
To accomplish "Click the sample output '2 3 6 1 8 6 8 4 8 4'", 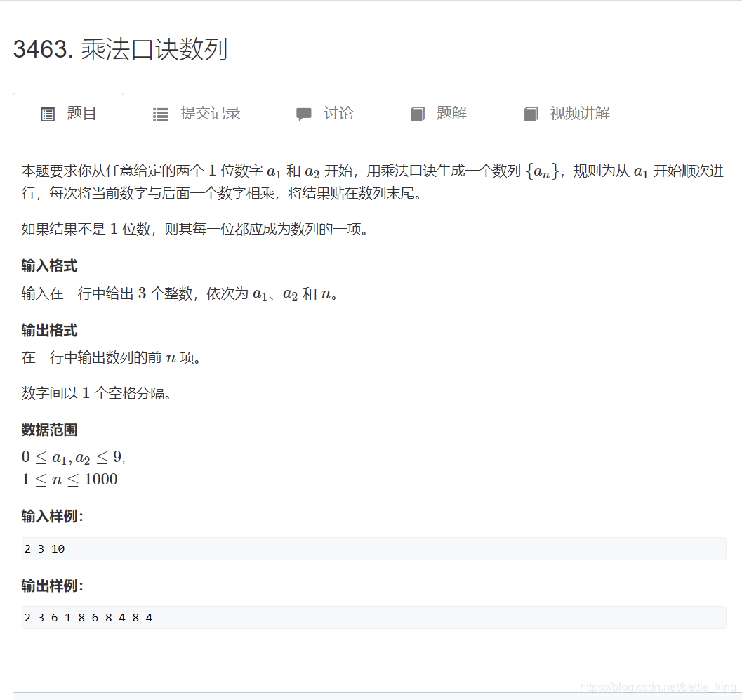I will pos(374,618).
